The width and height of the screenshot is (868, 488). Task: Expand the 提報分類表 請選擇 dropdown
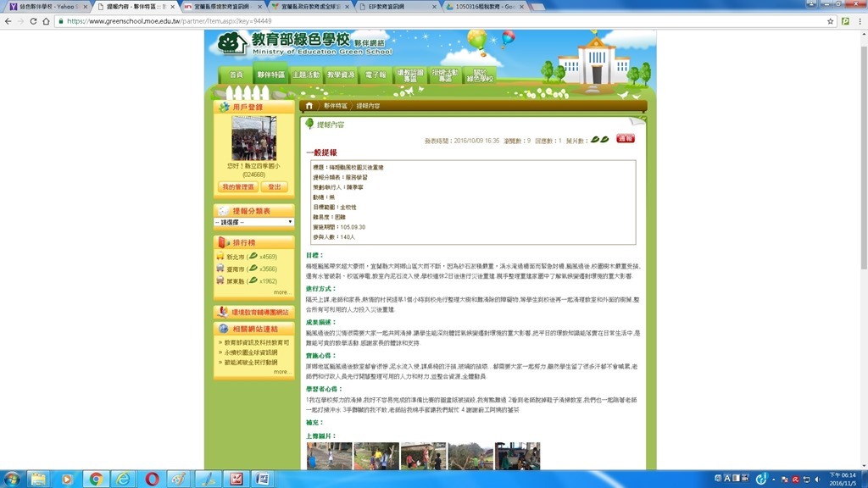253,223
